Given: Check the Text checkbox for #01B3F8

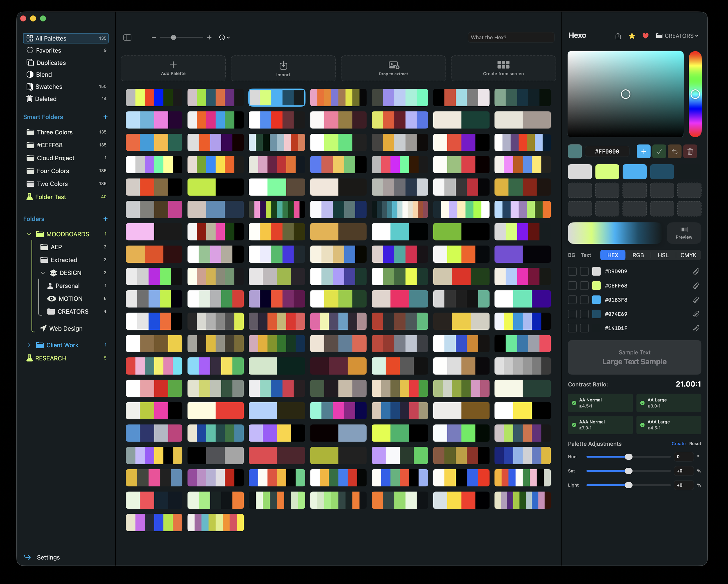Looking at the screenshot, I should coord(584,300).
